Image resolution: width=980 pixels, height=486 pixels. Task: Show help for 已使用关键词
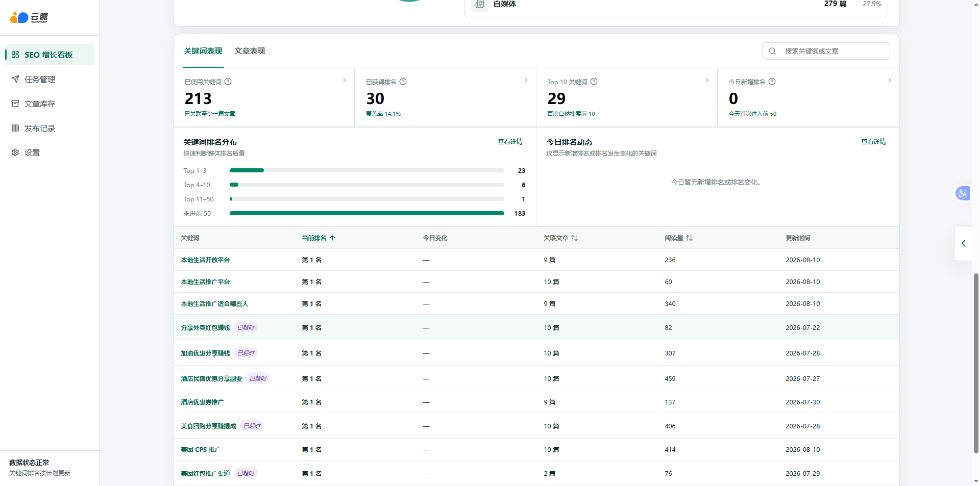[x=228, y=82]
